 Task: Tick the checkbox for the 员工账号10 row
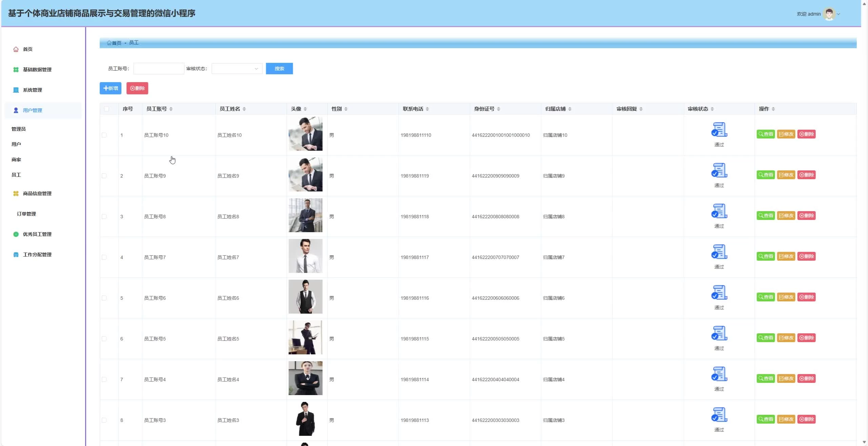[104, 135]
